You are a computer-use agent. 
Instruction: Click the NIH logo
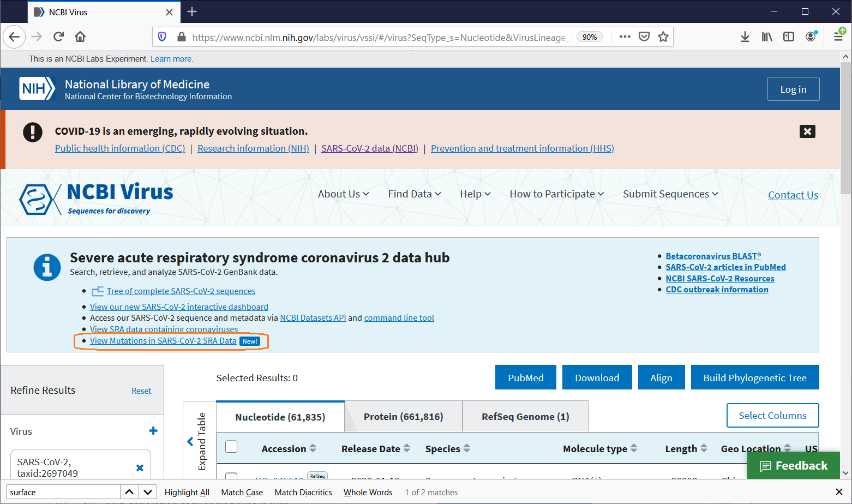37,88
